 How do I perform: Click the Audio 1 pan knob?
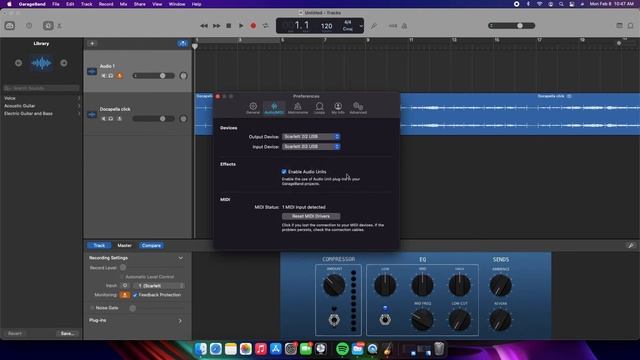(x=183, y=76)
